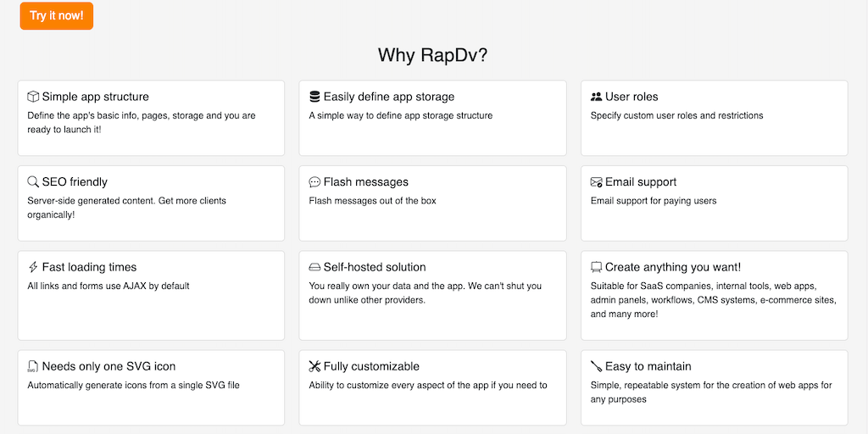This screenshot has height=434, width=868.
Task: Click the lightning icon beside Fast loading times
Action: click(33, 267)
